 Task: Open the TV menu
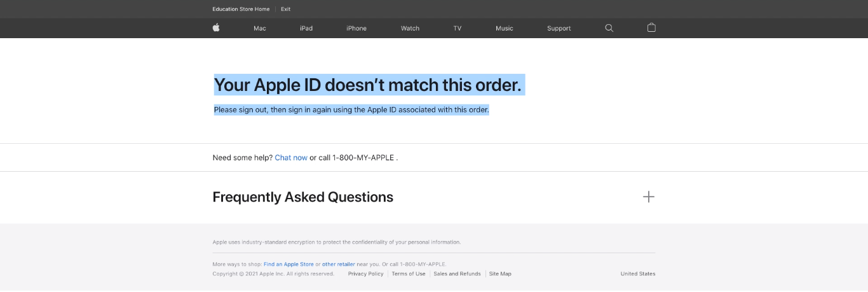click(x=458, y=29)
